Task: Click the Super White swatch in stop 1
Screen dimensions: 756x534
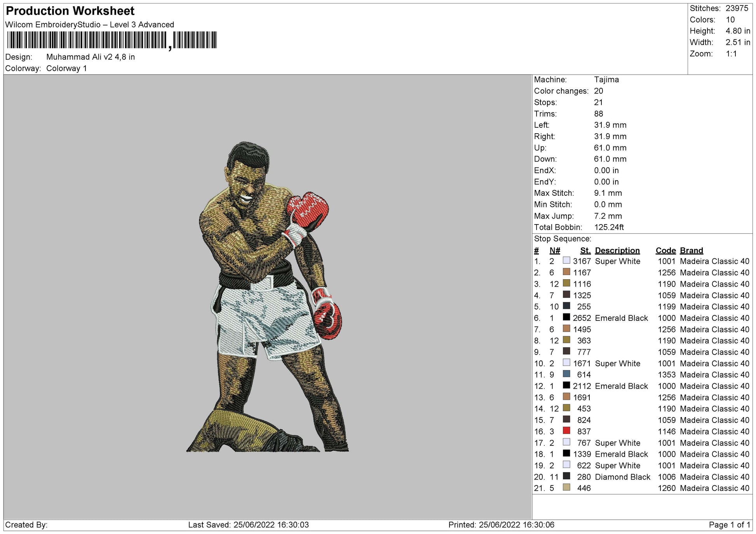Action: [x=566, y=261]
